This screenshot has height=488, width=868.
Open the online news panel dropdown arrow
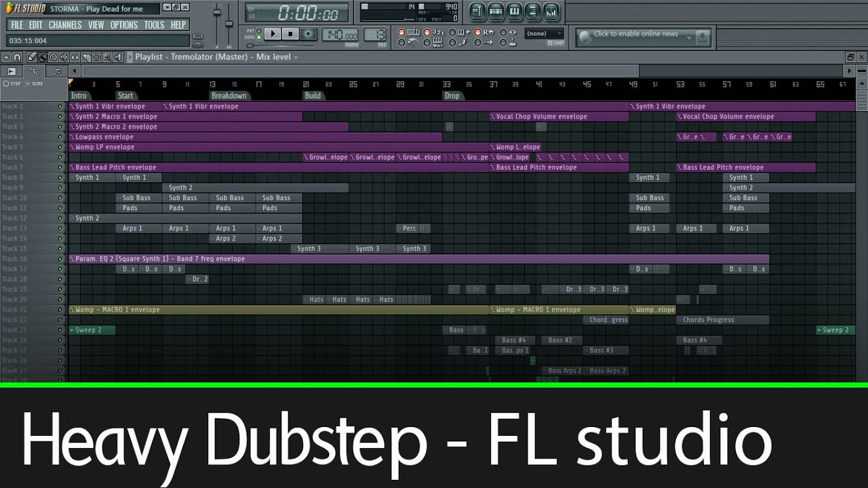coord(689,38)
